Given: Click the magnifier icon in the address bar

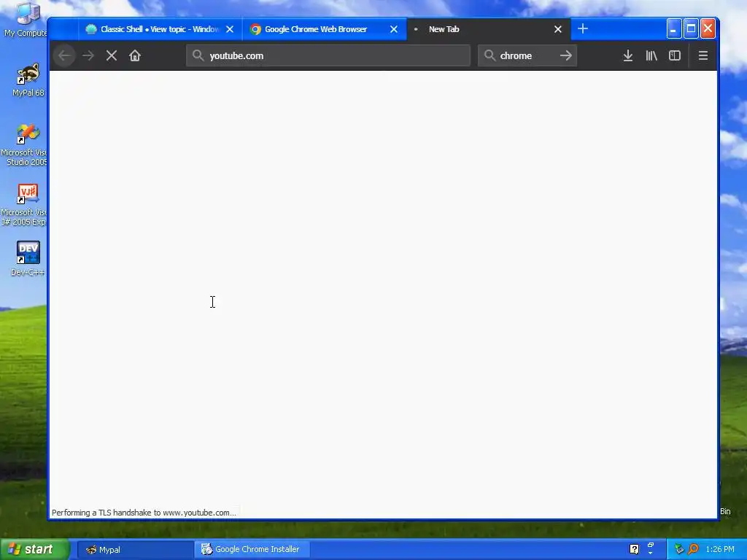Looking at the screenshot, I should [x=198, y=55].
